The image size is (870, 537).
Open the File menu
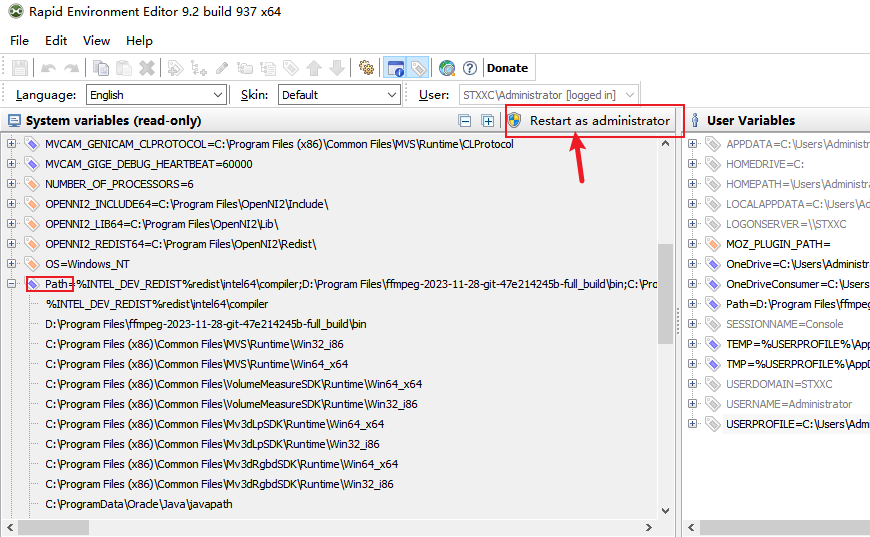tap(19, 40)
